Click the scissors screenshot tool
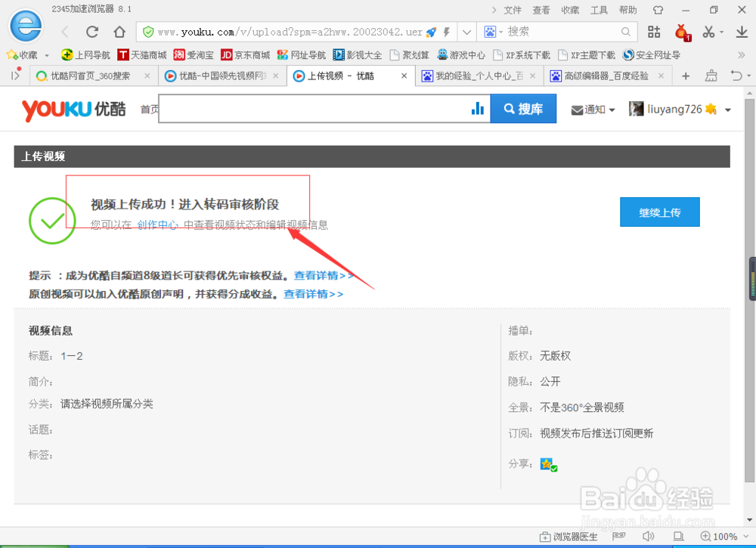This screenshot has height=548, width=756. 708,32
